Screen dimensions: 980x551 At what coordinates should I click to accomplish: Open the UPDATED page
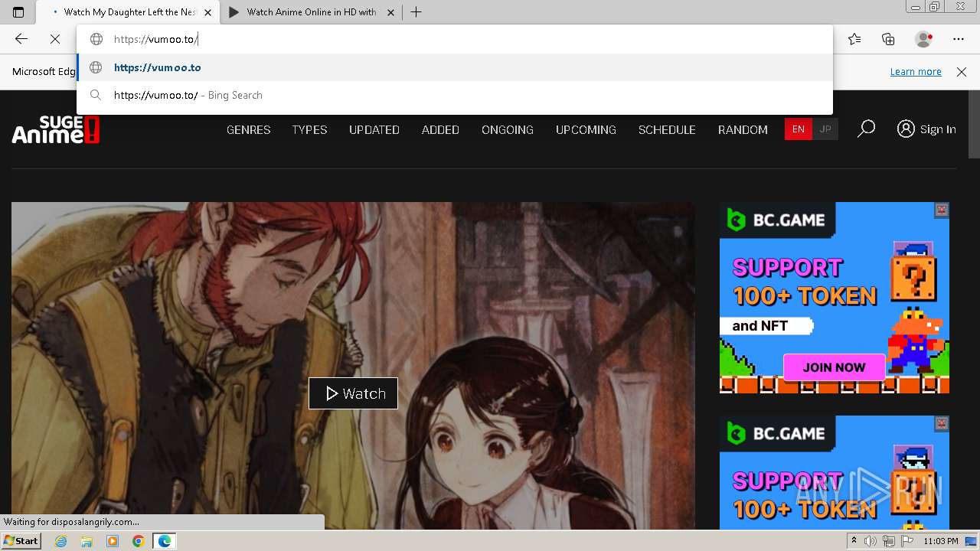[x=374, y=129]
